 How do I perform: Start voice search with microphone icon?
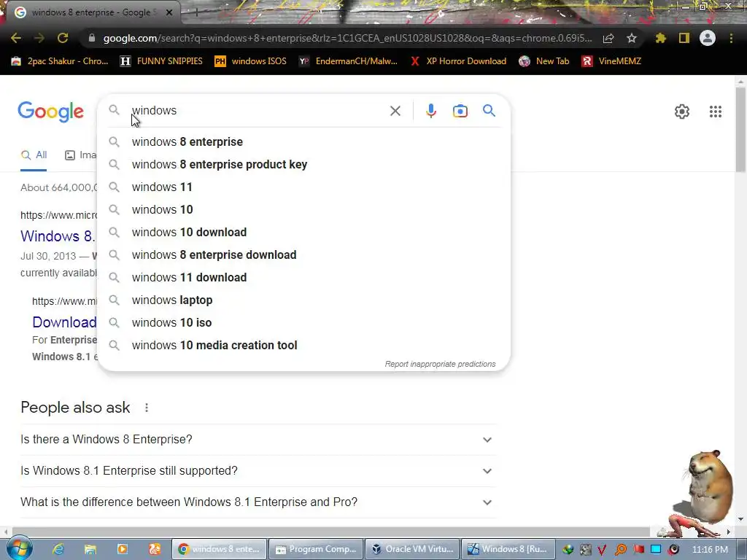(x=430, y=111)
